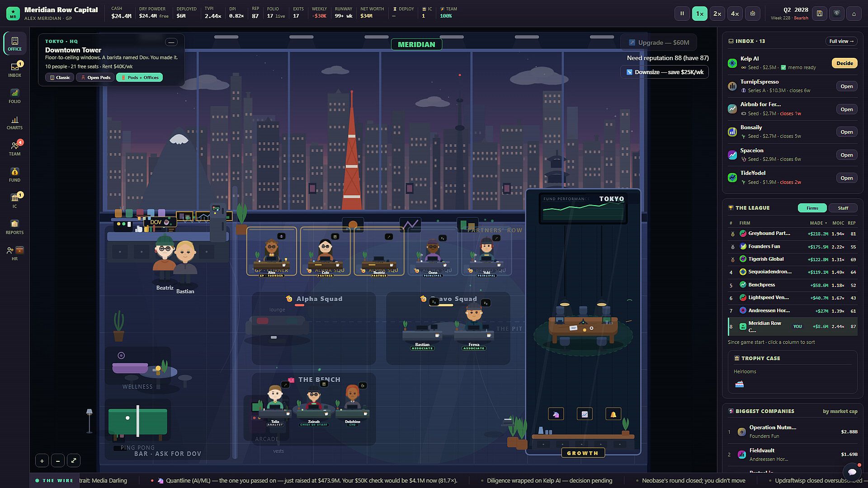868x488 pixels.
Task: Select the Classic office layout
Action: click(60, 77)
